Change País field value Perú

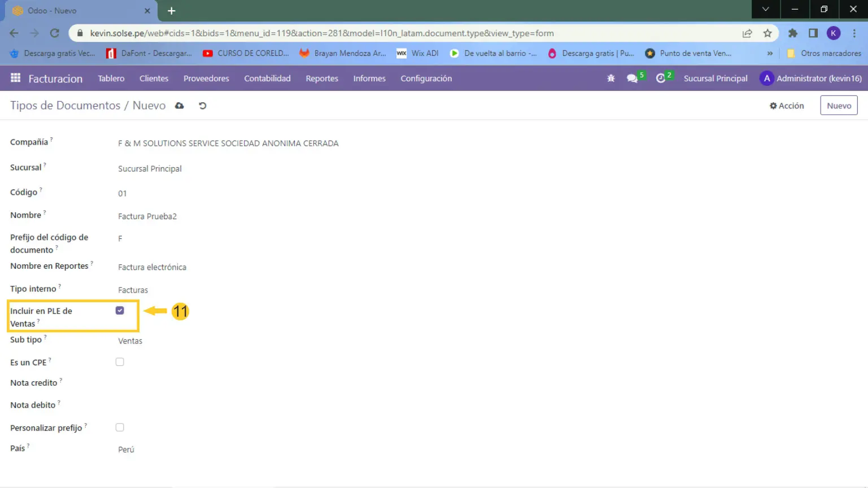(x=126, y=450)
